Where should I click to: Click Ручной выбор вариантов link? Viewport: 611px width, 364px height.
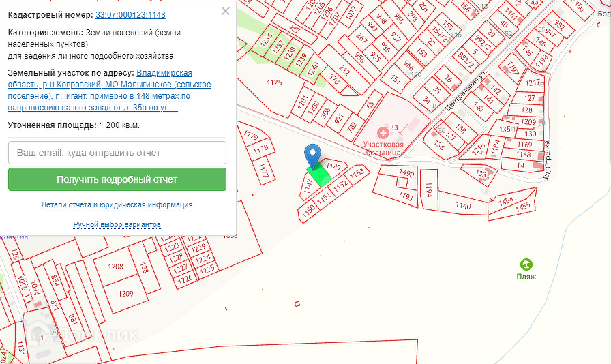[x=117, y=224]
